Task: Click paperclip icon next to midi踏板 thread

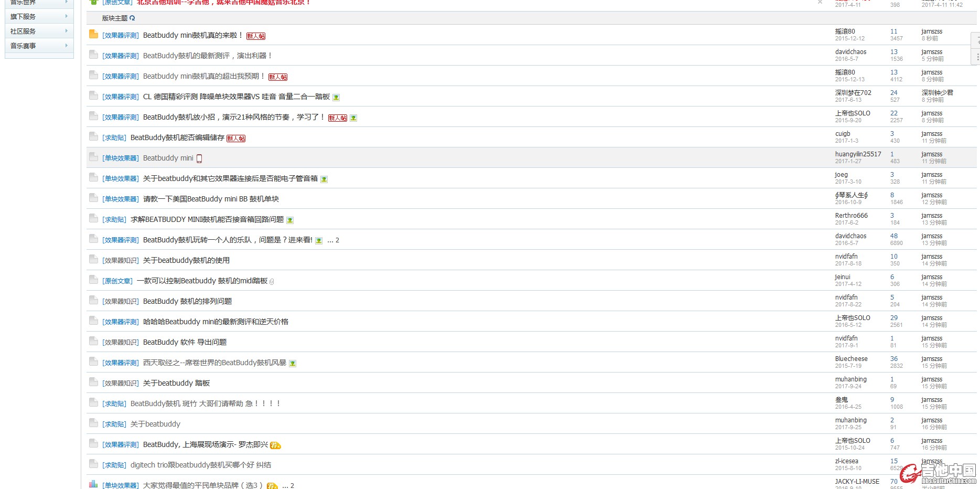Action: point(272,282)
